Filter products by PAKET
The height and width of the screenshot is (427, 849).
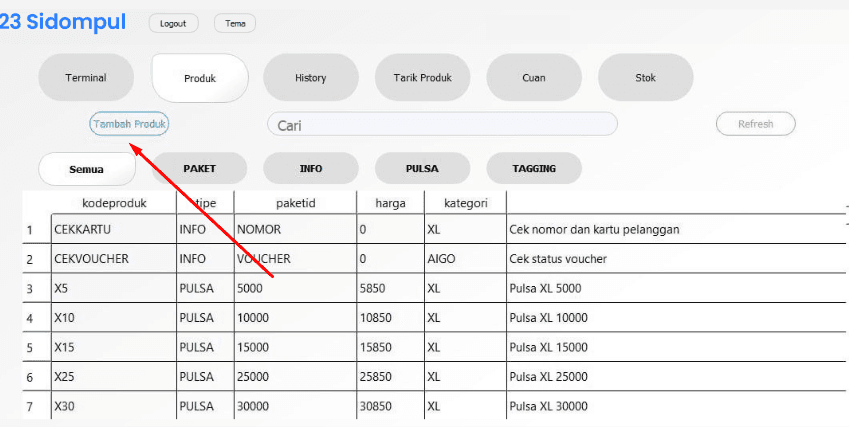(199, 168)
